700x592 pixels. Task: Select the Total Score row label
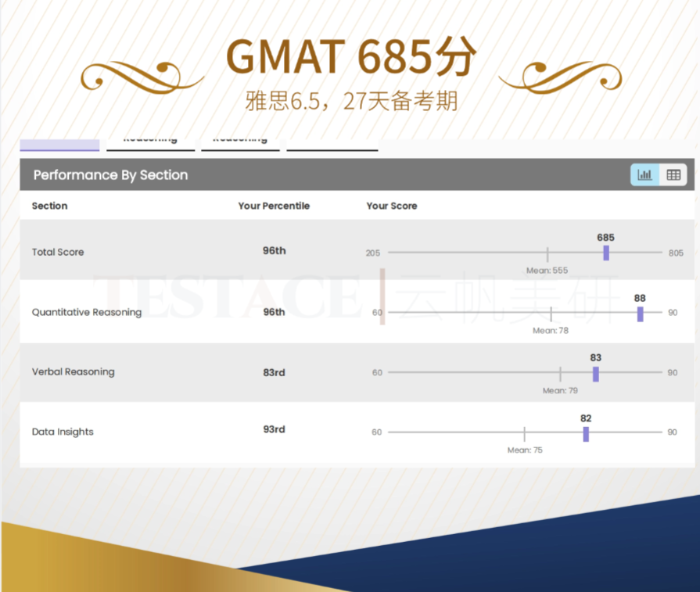(58, 253)
